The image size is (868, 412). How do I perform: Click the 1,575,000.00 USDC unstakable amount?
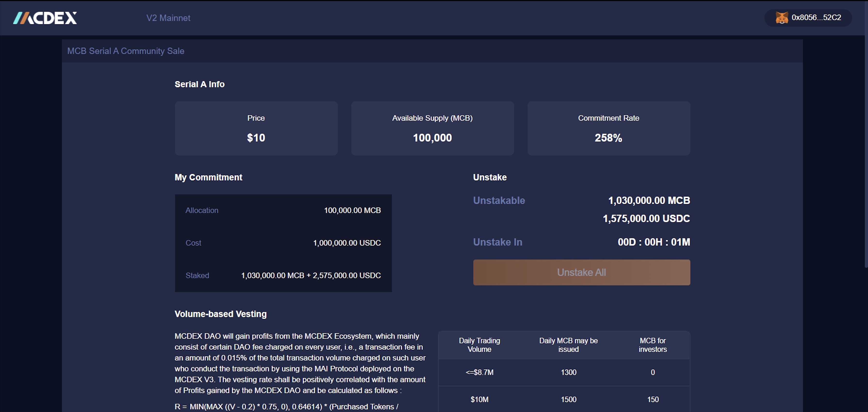646,219
